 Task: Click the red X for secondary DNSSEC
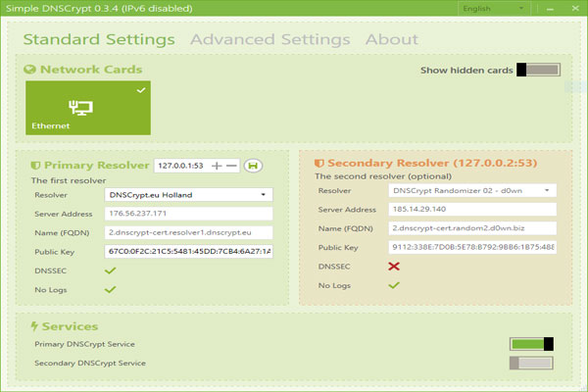point(394,267)
